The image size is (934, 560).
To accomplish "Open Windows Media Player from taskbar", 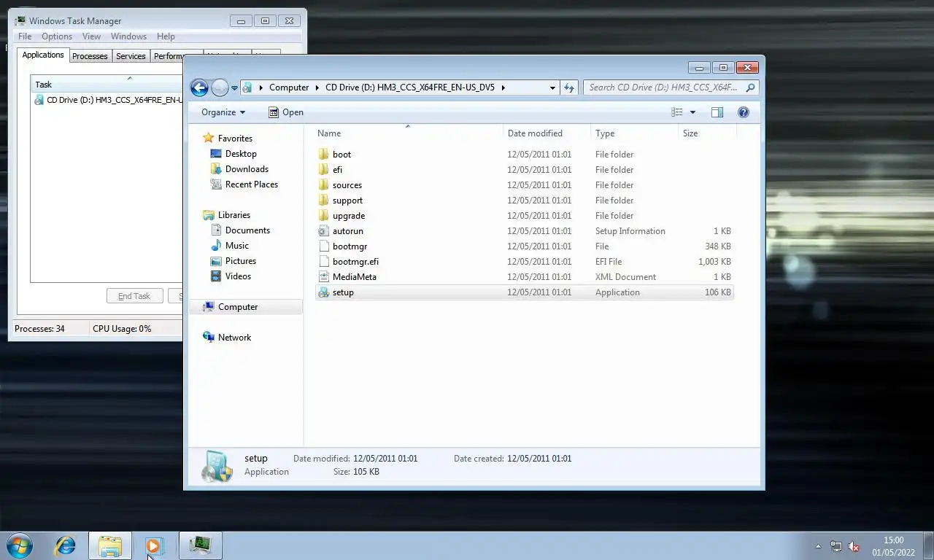I will pos(154,545).
